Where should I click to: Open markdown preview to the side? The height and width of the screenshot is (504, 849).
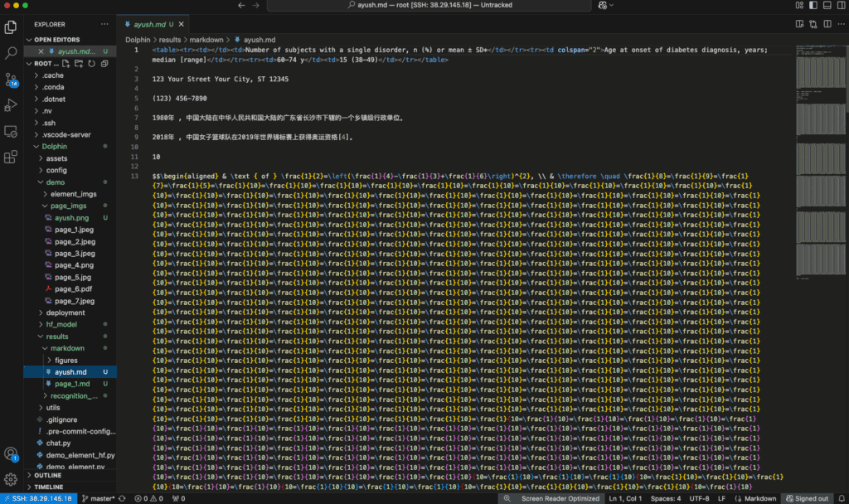799,24
